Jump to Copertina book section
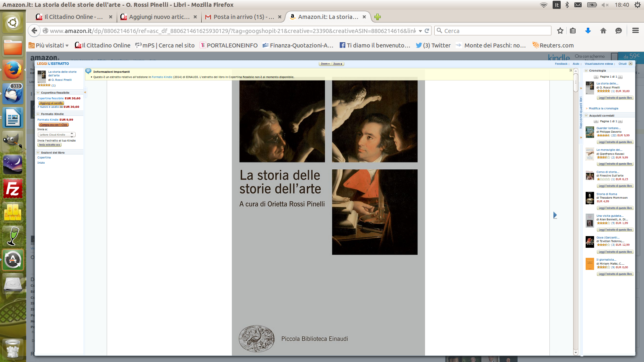The image size is (644, 362). tap(44, 158)
